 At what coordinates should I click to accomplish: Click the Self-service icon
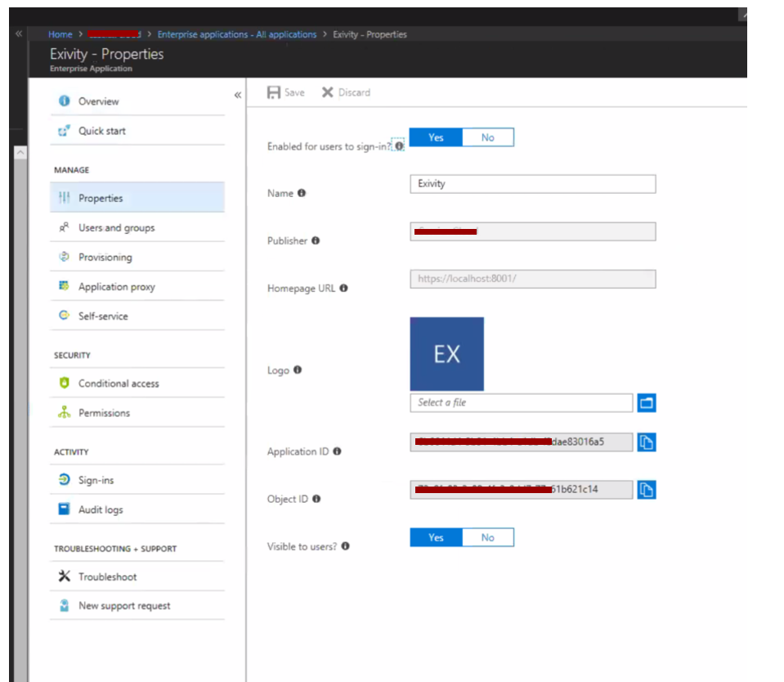65,316
